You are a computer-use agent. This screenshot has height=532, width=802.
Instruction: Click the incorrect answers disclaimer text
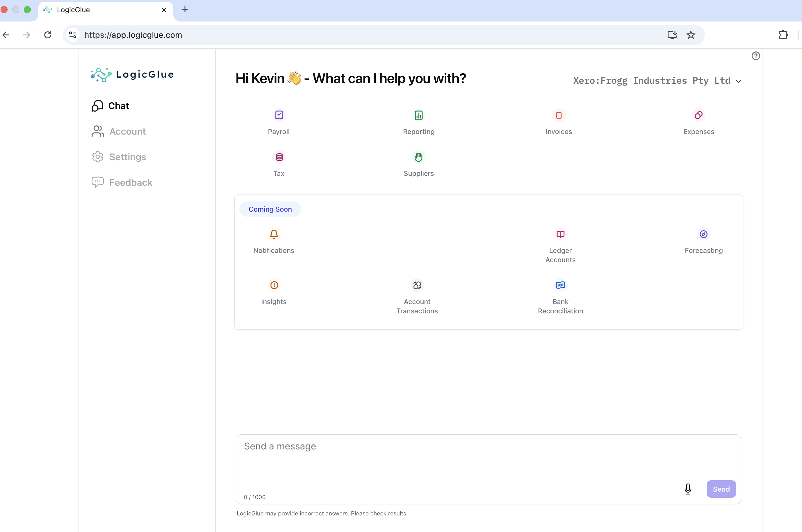pos(322,513)
